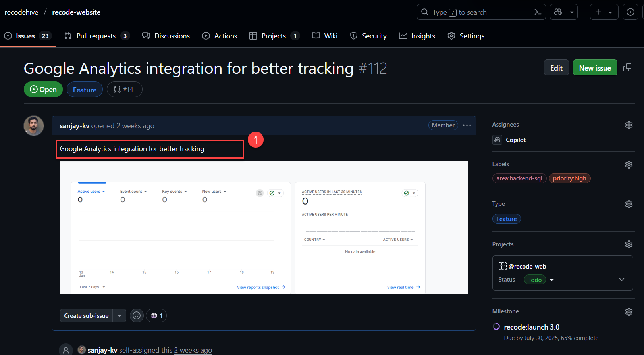Image resolution: width=644 pixels, height=355 pixels.
Task: Open Assignees gear settings
Action: [629, 125]
